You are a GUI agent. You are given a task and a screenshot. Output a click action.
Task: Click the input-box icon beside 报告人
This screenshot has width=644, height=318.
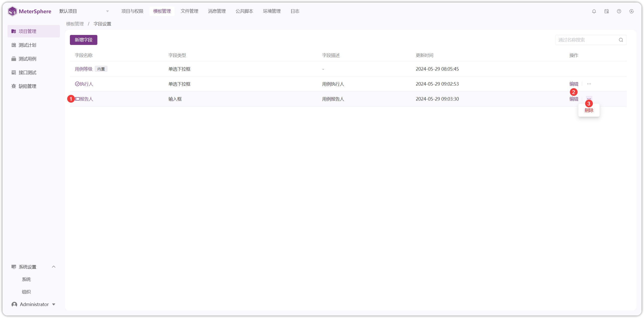tap(77, 99)
